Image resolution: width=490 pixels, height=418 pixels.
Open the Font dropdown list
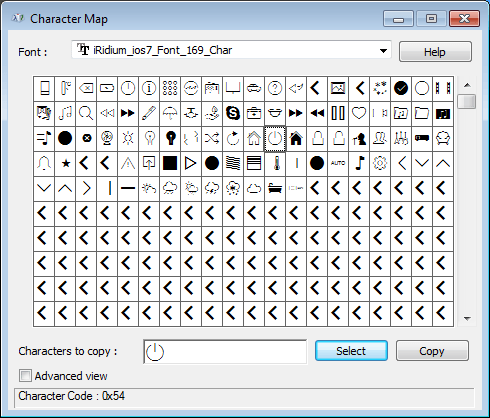click(383, 51)
